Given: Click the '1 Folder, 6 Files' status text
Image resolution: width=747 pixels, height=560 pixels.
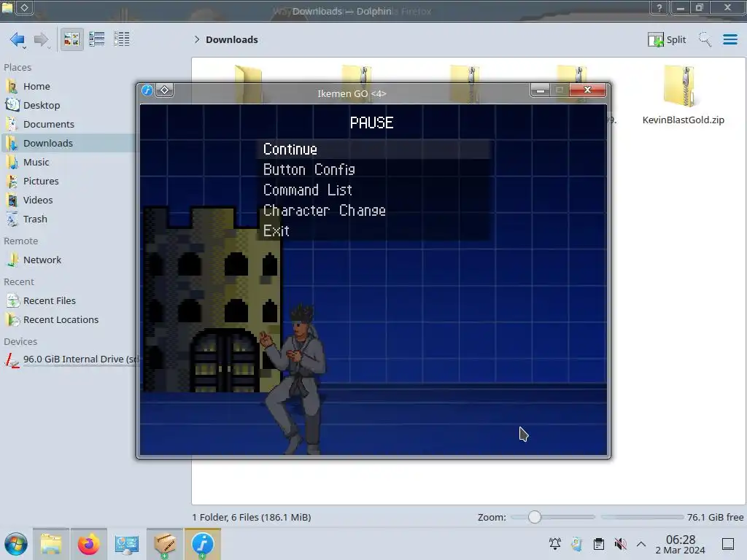Looking at the screenshot, I should click(x=252, y=517).
